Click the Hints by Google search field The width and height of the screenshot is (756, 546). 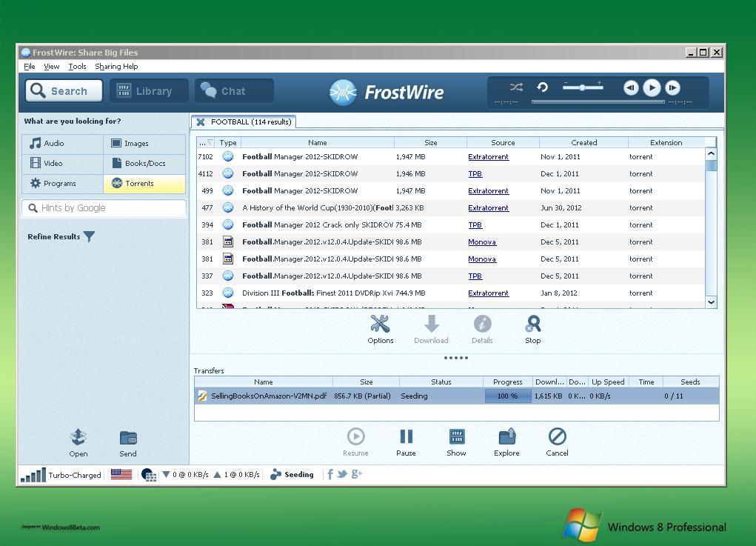pyautogui.click(x=104, y=208)
